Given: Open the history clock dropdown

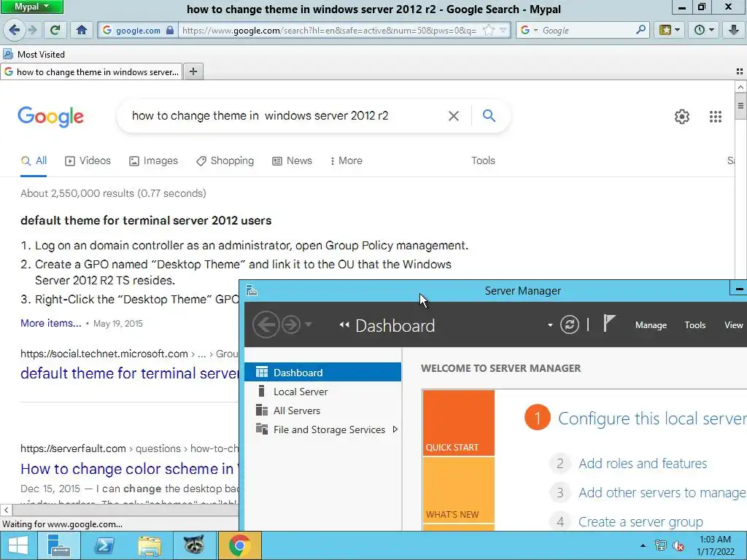Looking at the screenshot, I should coord(703,30).
